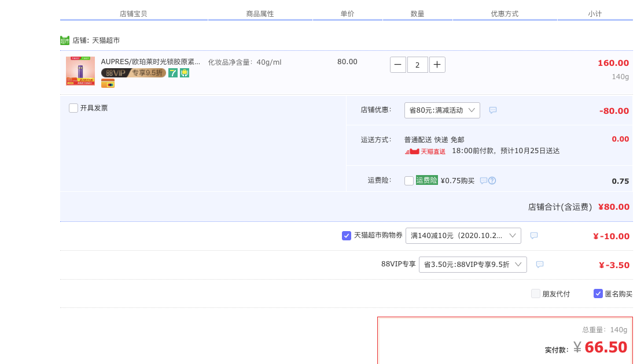The height and width of the screenshot is (364, 637).
Task: Click the 店铺宝贝 column header
Action: [133, 14]
